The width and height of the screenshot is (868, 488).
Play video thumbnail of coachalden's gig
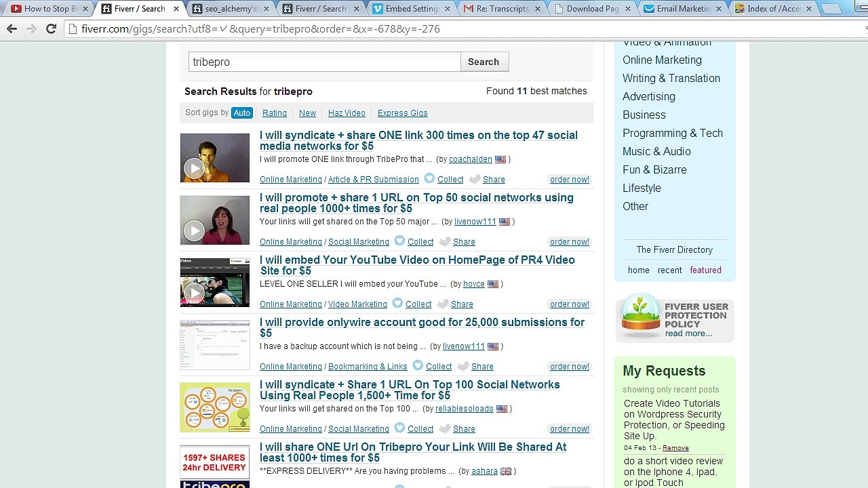click(194, 169)
